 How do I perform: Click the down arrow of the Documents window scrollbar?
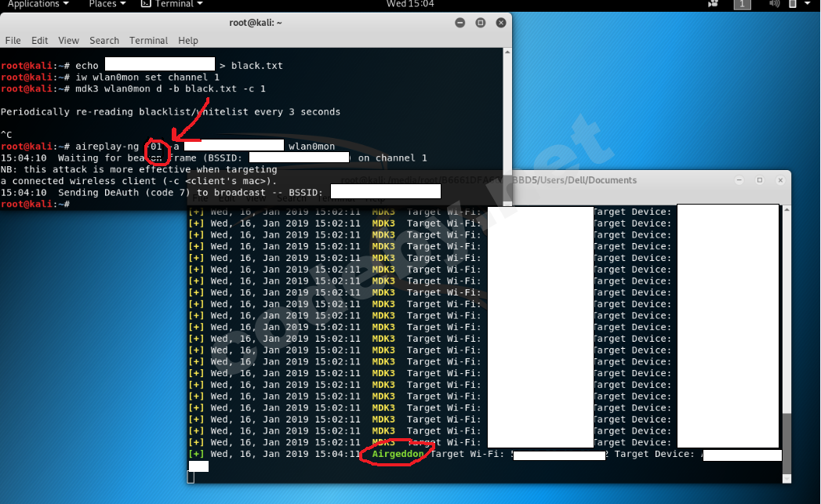pos(786,479)
